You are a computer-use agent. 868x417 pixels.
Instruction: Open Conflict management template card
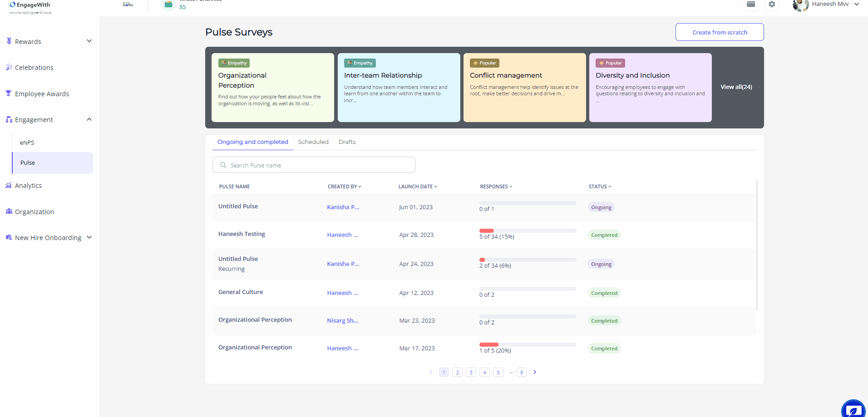(524, 88)
